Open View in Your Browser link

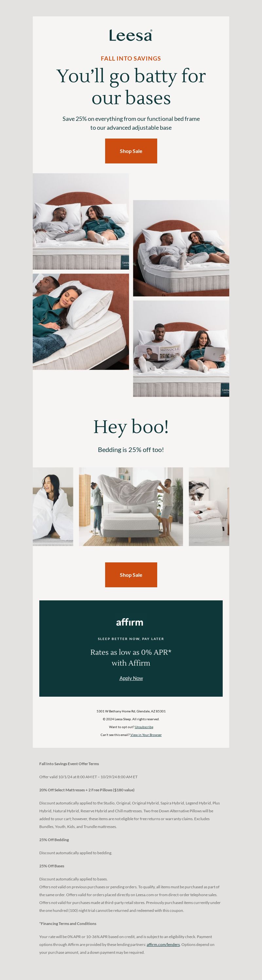[146, 735]
